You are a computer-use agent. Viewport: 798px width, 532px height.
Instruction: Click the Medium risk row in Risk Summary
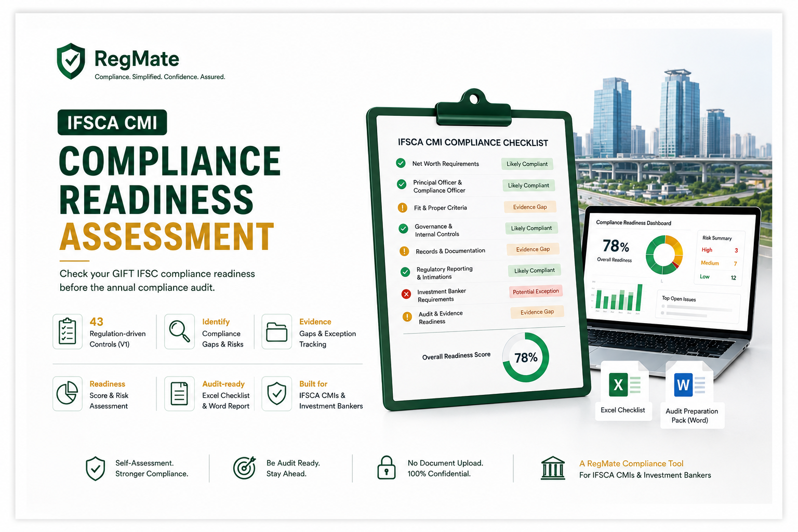(x=719, y=263)
